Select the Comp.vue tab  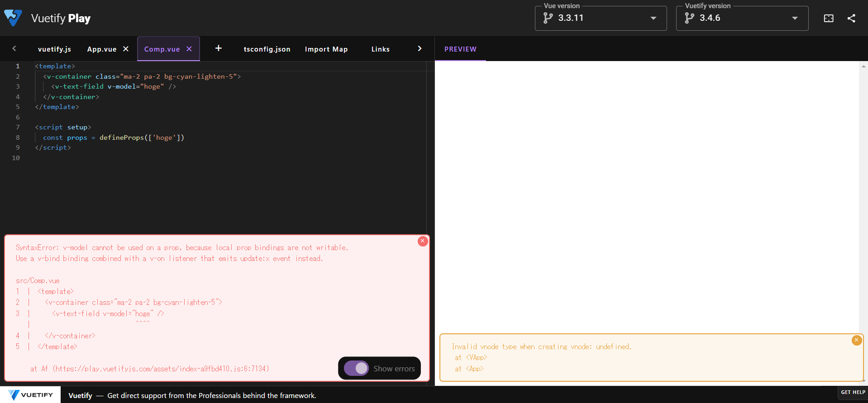tap(162, 49)
